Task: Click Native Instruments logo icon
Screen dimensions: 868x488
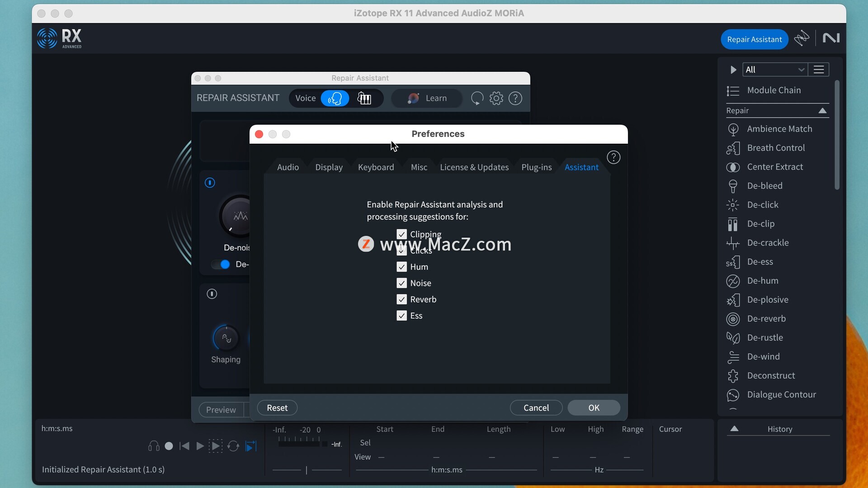Action: tap(831, 38)
